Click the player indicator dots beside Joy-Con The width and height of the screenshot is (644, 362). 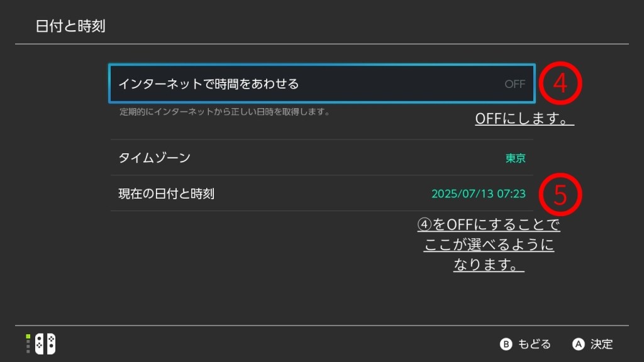[28, 344]
